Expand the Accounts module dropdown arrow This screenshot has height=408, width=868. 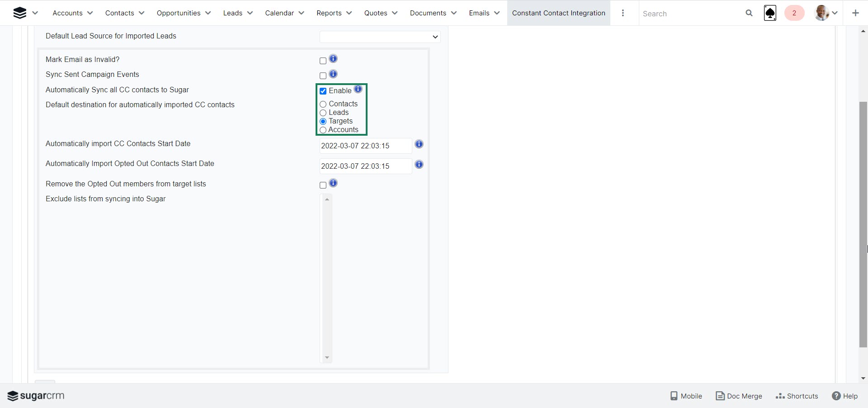(x=90, y=13)
